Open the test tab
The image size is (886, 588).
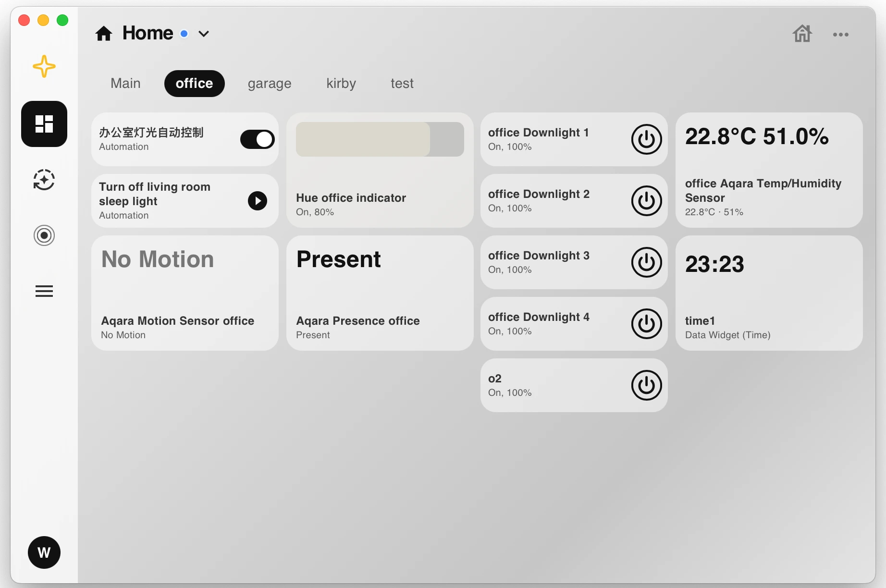click(x=402, y=84)
